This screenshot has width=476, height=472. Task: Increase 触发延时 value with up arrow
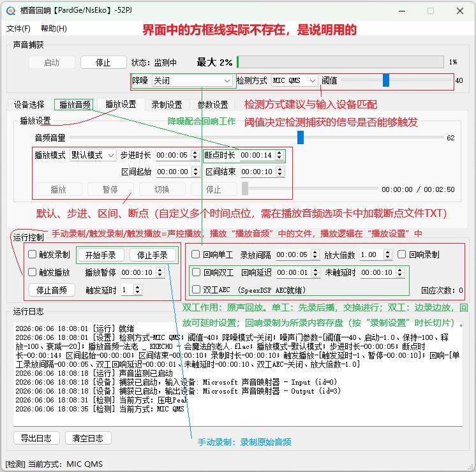tap(138, 288)
